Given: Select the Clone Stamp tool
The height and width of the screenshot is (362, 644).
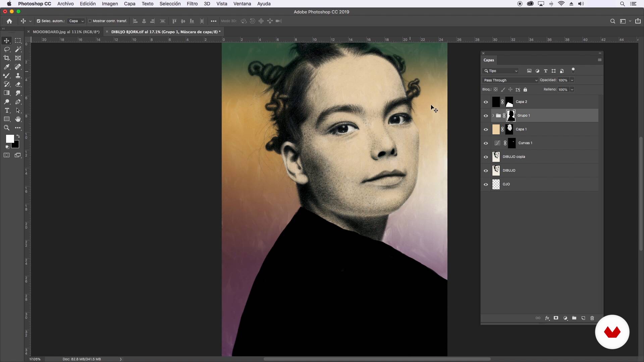Looking at the screenshot, I should point(18,75).
